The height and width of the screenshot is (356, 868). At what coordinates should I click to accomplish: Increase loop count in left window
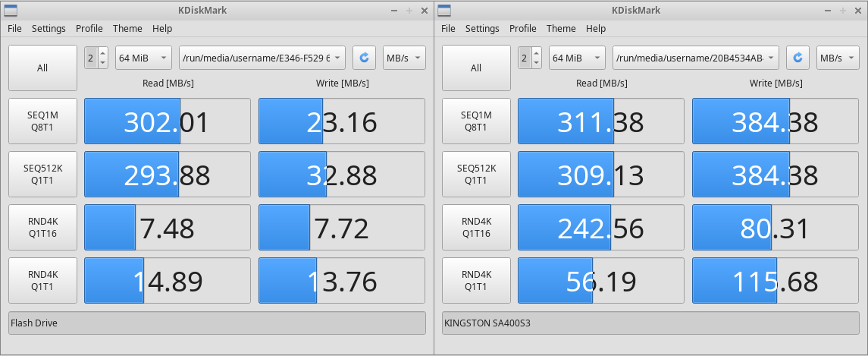[x=102, y=52]
